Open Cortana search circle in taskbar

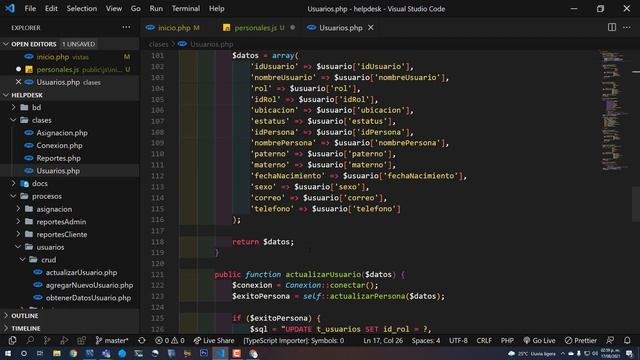(24, 353)
